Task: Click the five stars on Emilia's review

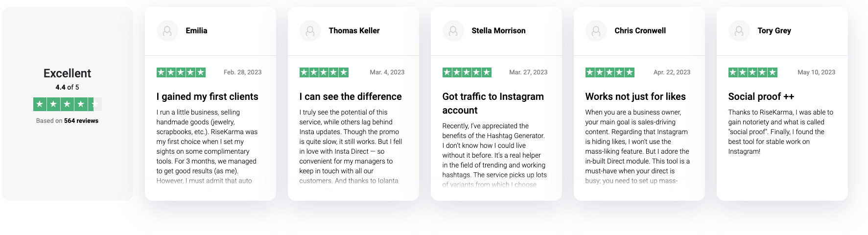Action: [x=181, y=72]
